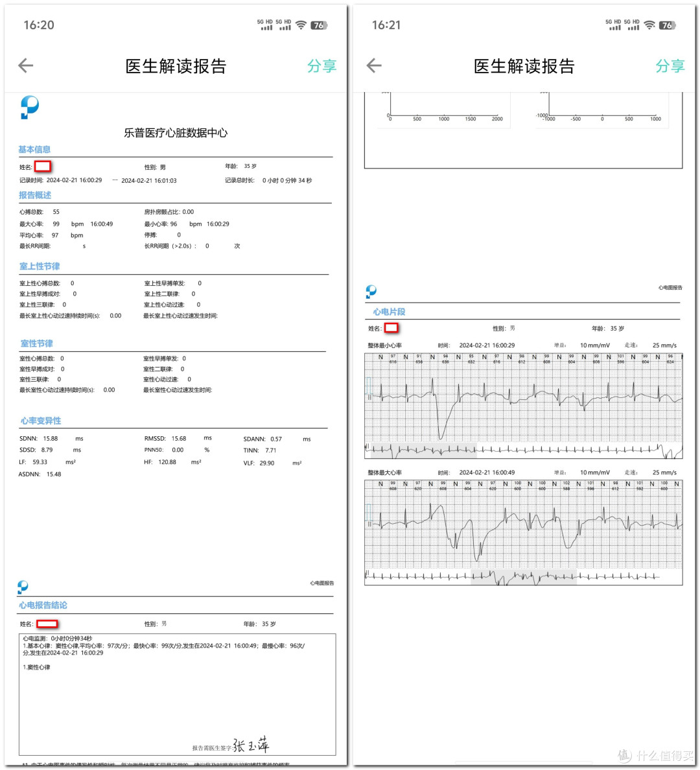Tap SDANN value 0.57
Image resolution: width=700 pixels, height=770 pixels.
[276, 439]
